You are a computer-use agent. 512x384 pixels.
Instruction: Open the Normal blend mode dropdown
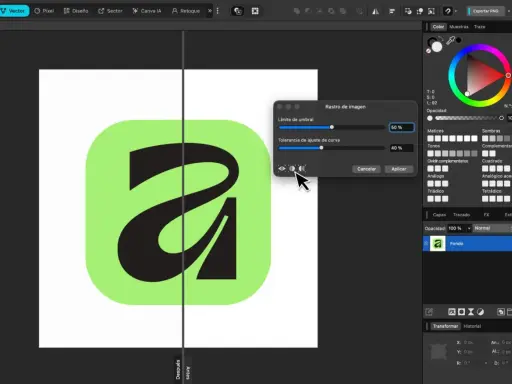pyautogui.click(x=492, y=228)
